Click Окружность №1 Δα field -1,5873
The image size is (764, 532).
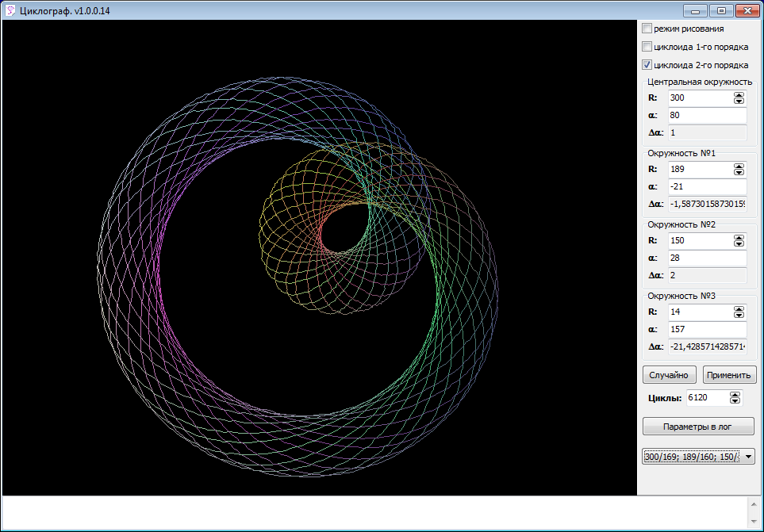click(x=708, y=205)
